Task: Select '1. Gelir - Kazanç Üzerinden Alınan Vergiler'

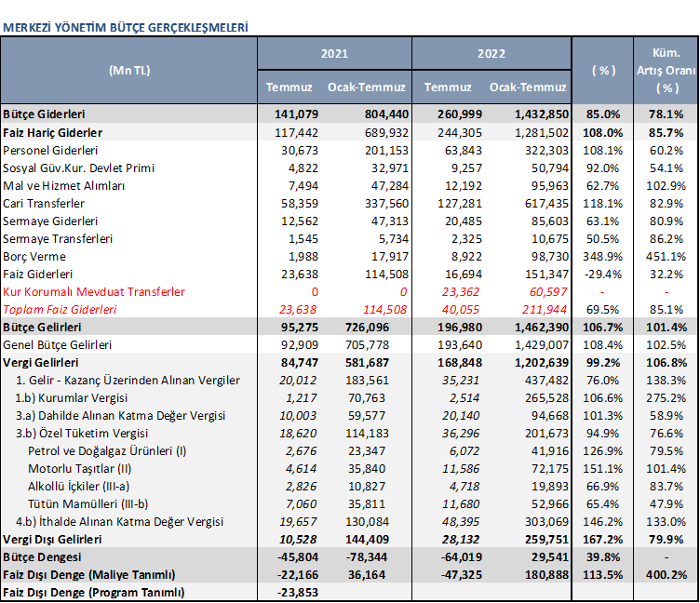Action: 128,381
